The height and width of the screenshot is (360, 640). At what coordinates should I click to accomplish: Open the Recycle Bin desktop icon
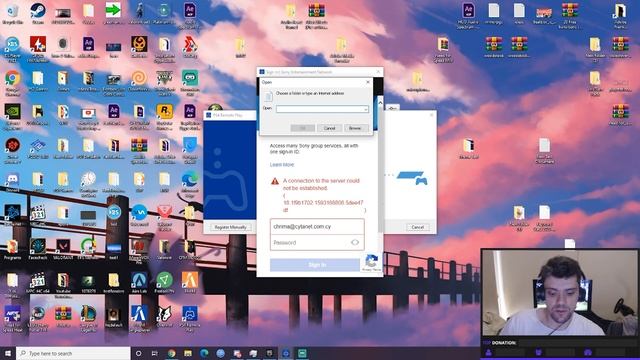(x=12, y=13)
